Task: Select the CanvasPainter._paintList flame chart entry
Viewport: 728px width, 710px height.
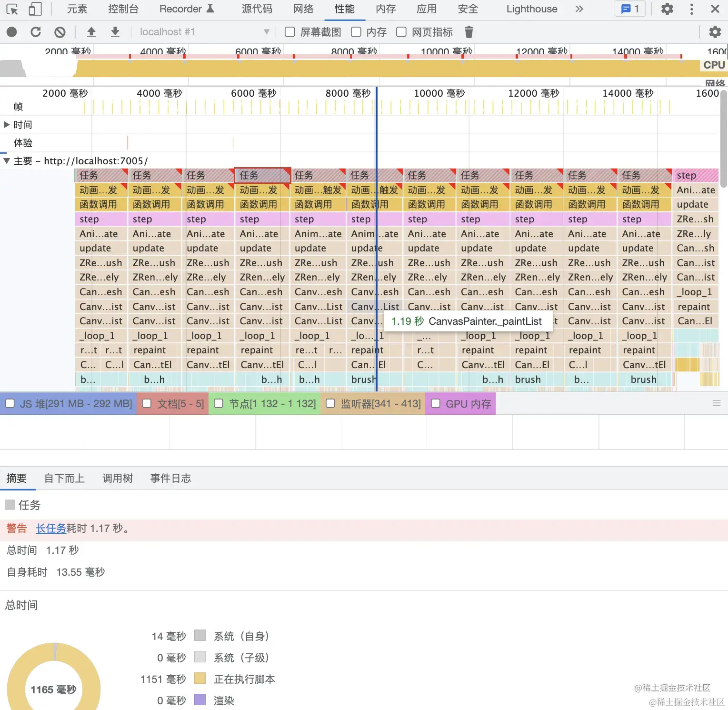Action: 374,306
